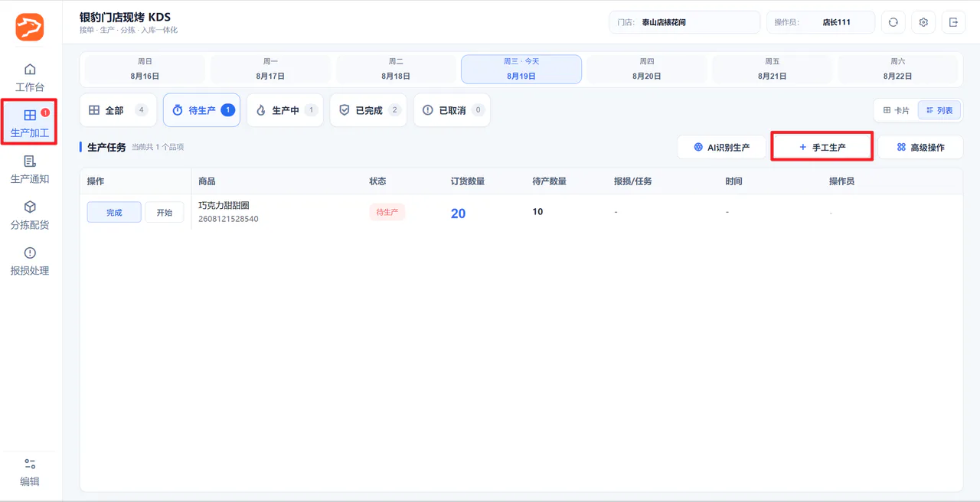Click the 手工生产 button

822,147
